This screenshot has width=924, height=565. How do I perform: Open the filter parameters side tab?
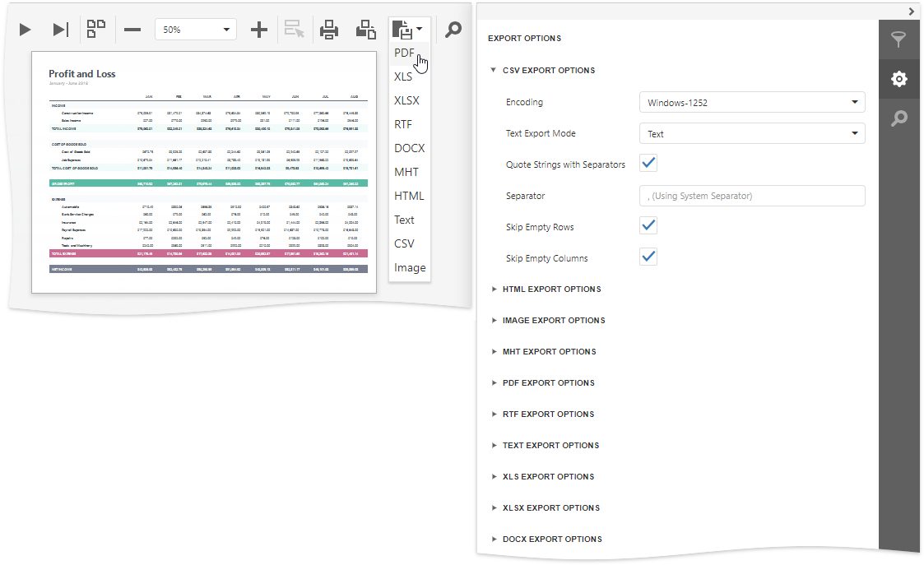(x=899, y=39)
